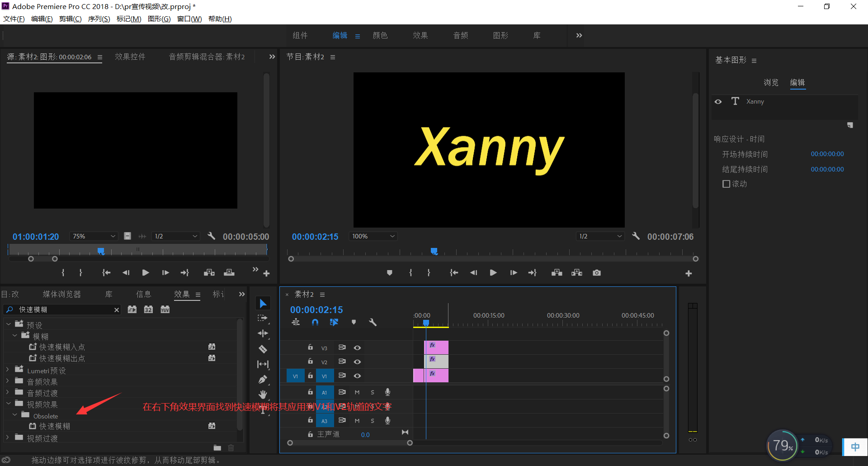Click Extract button in the Program monitor
Viewport: 868px width, 466px height.
[577, 273]
